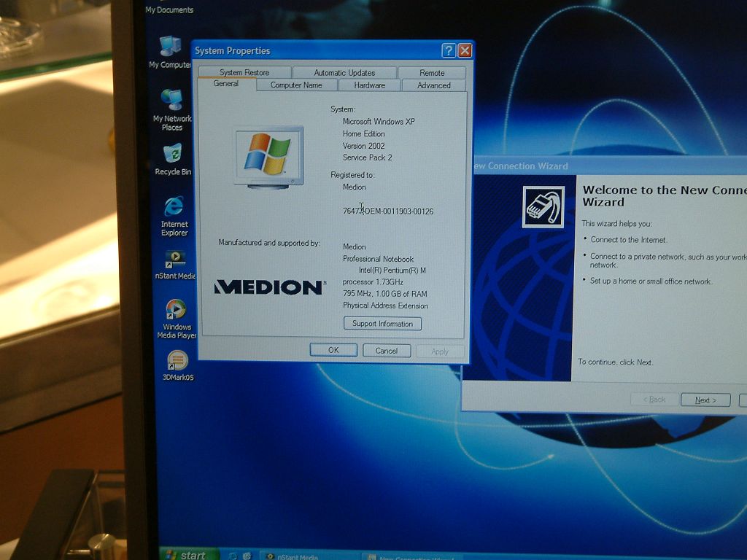Open the Windows start menu
The image size is (747, 560).
pos(188,554)
